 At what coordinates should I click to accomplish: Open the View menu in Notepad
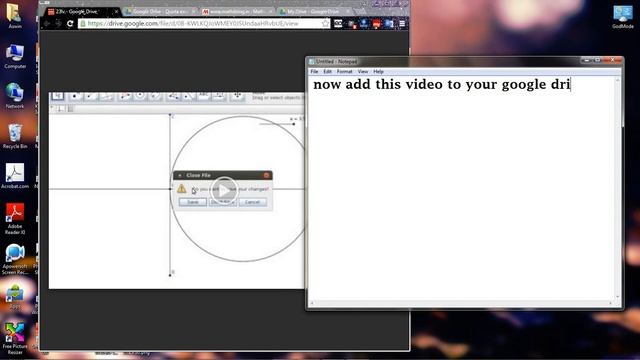[x=362, y=71]
